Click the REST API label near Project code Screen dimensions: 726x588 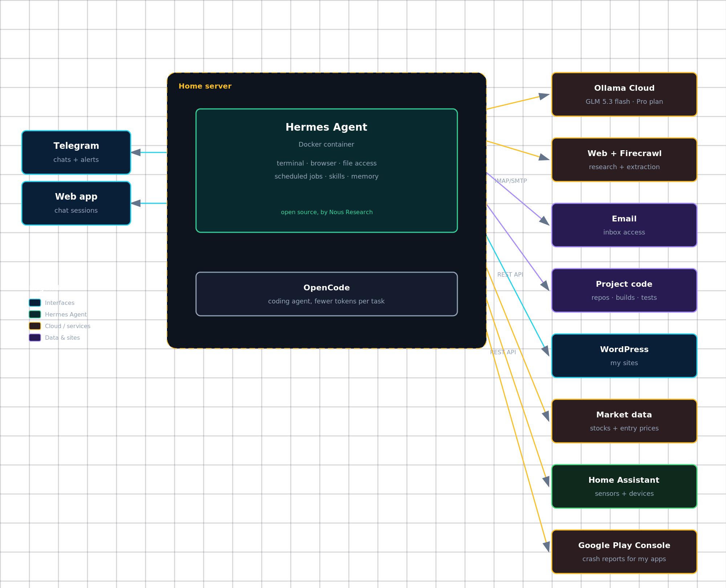point(510,275)
